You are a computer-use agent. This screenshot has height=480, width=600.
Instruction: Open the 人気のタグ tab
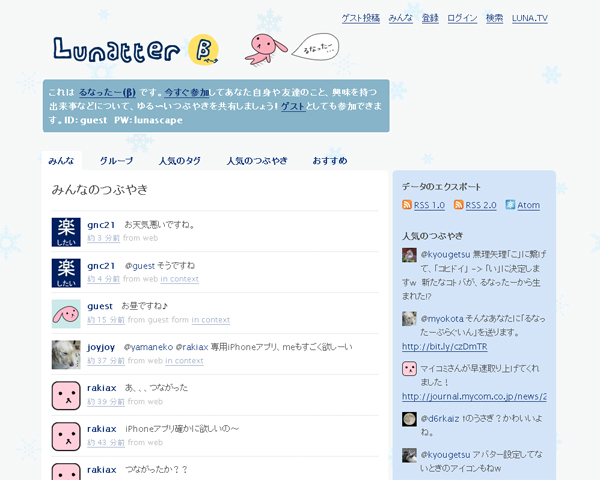179,160
